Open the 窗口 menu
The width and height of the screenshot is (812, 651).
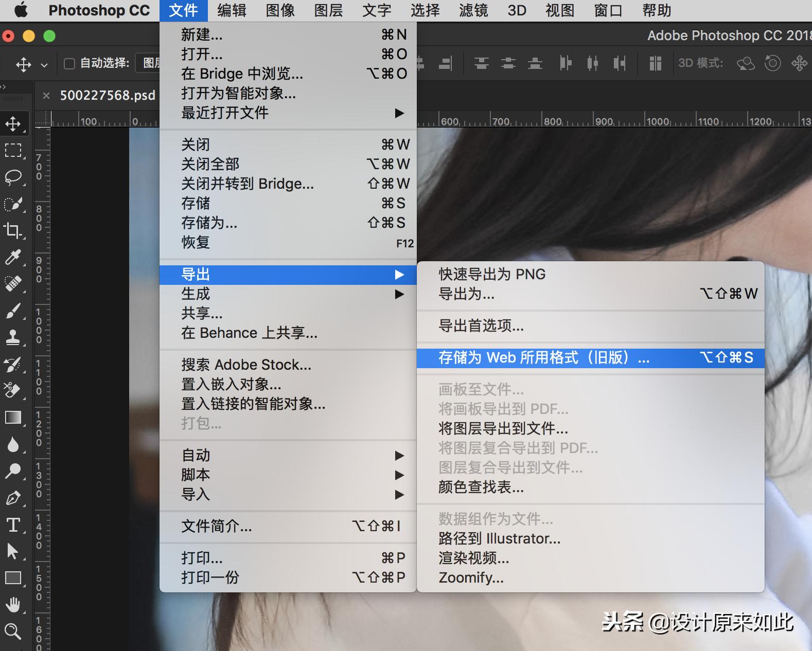tap(608, 10)
